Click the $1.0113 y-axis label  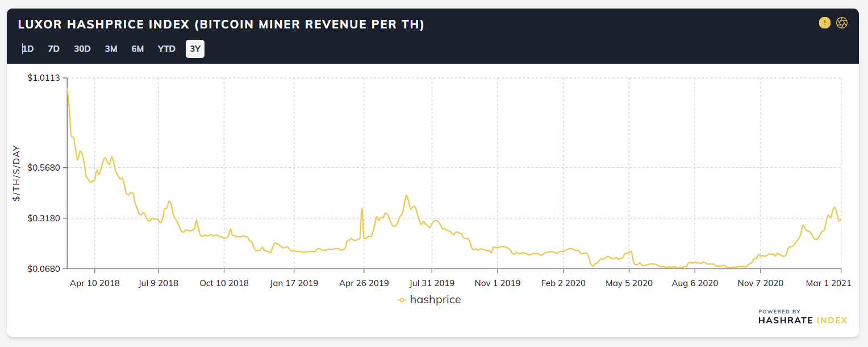pyautogui.click(x=44, y=78)
